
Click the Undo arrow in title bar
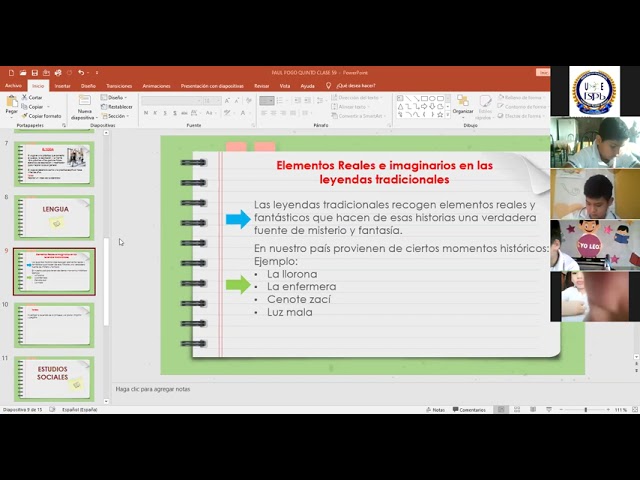[81, 73]
